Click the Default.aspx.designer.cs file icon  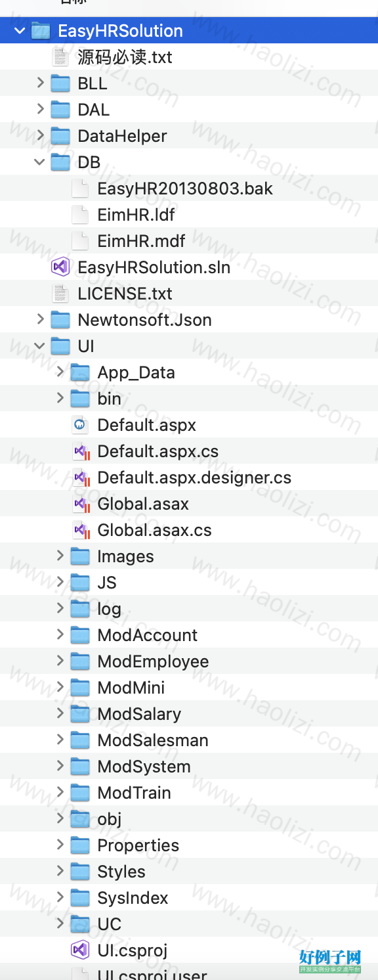pos(81,478)
